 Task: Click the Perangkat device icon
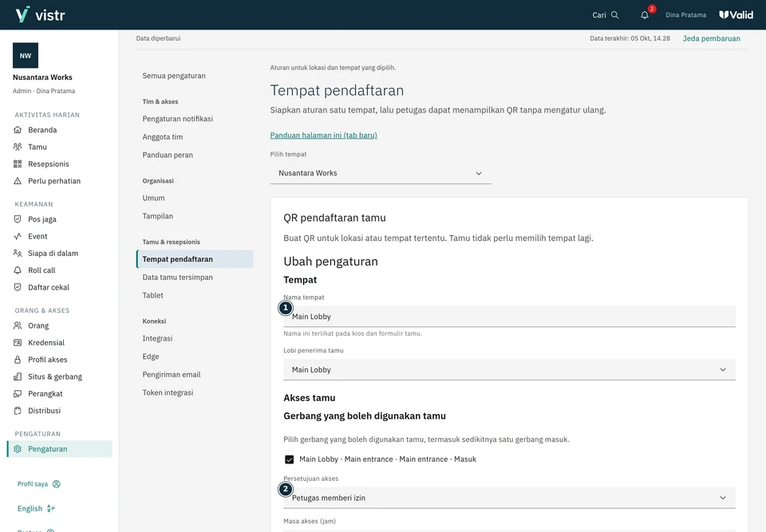tap(18, 394)
